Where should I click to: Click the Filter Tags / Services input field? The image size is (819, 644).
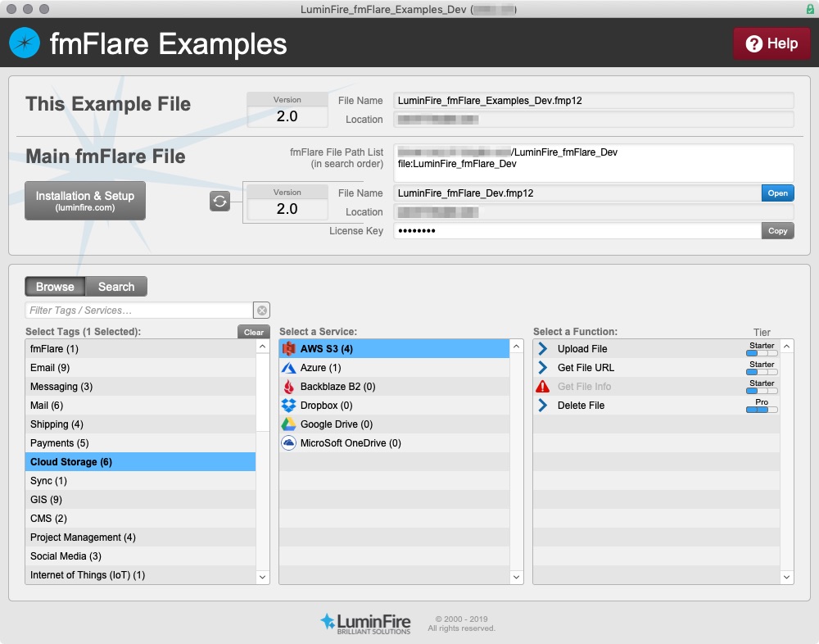pos(139,311)
